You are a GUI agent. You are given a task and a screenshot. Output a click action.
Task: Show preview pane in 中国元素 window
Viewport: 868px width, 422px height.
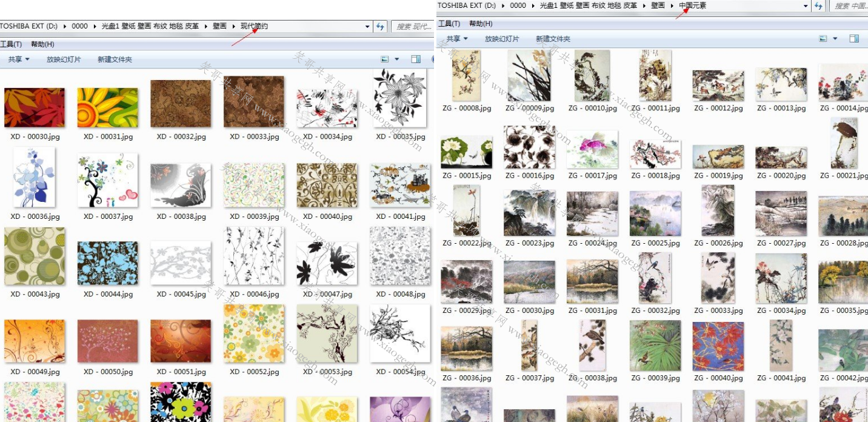tap(854, 39)
